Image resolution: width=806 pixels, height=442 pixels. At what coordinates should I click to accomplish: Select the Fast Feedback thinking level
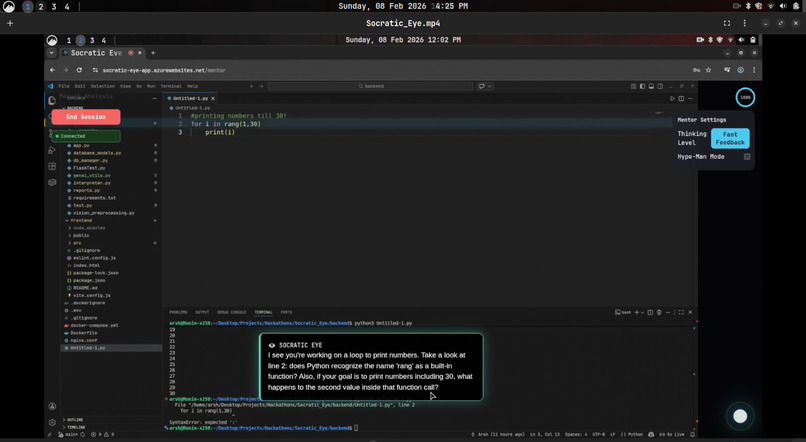point(730,138)
